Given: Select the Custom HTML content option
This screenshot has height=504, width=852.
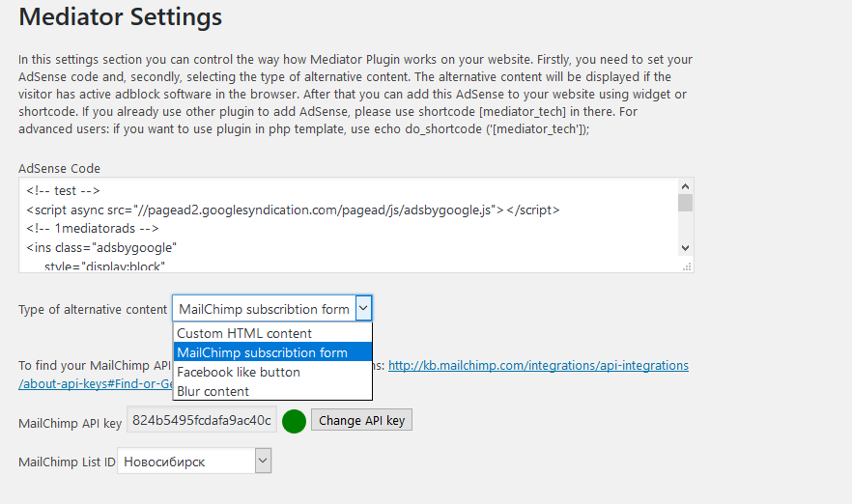Looking at the screenshot, I should click(x=244, y=333).
